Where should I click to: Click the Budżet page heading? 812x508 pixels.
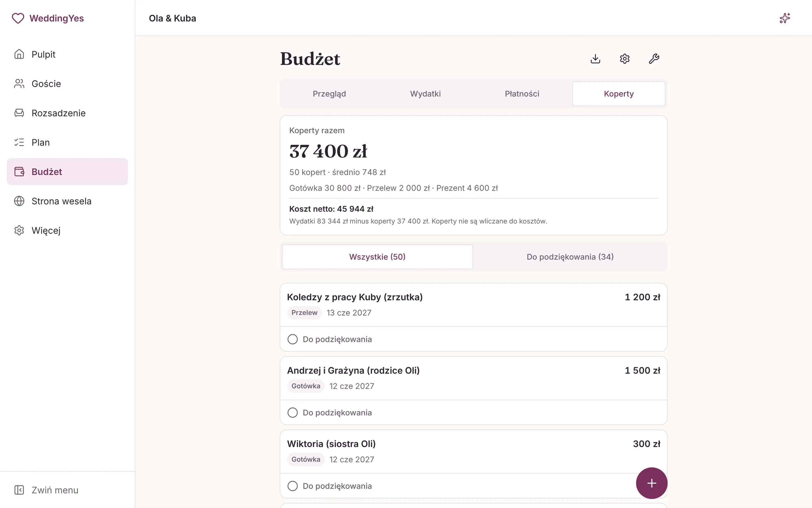310,59
